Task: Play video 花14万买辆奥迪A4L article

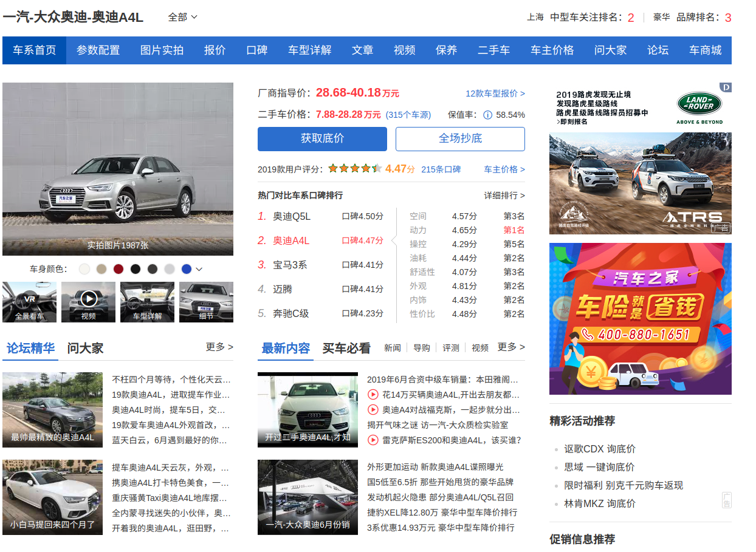Action: (373, 395)
